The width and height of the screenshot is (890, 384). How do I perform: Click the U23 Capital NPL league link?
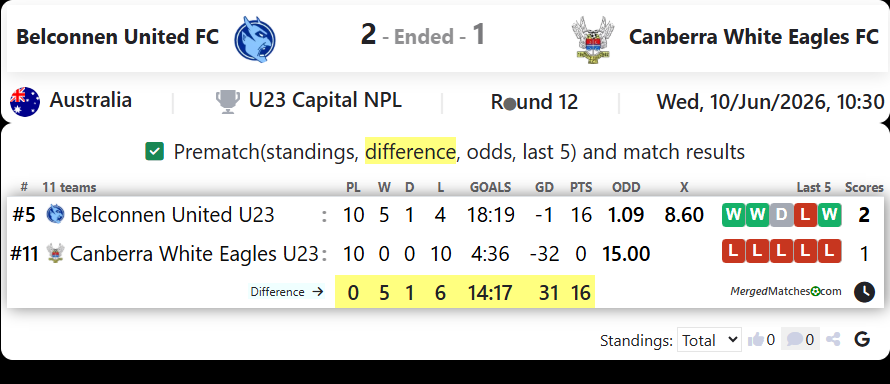coord(325,100)
